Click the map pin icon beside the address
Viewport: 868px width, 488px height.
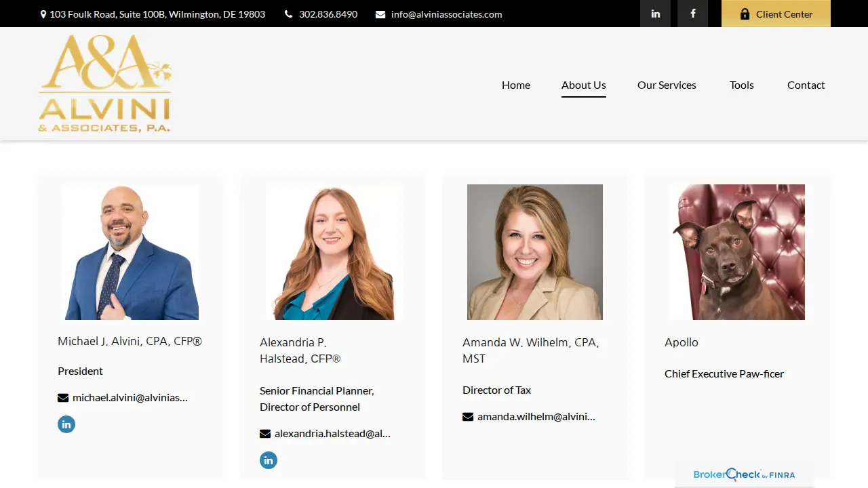tap(43, 14)
